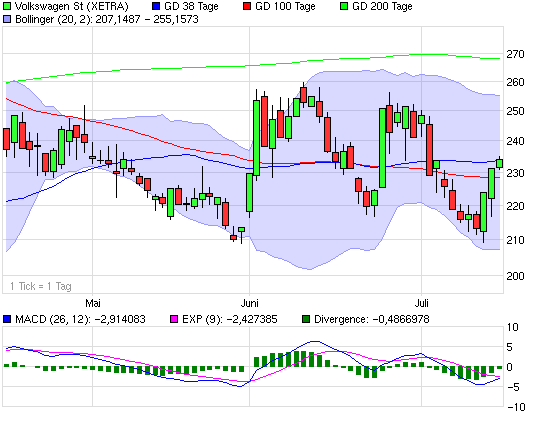Click the 270 price axis label
This screenshot has height=428, width=545.
pos(515,54)
